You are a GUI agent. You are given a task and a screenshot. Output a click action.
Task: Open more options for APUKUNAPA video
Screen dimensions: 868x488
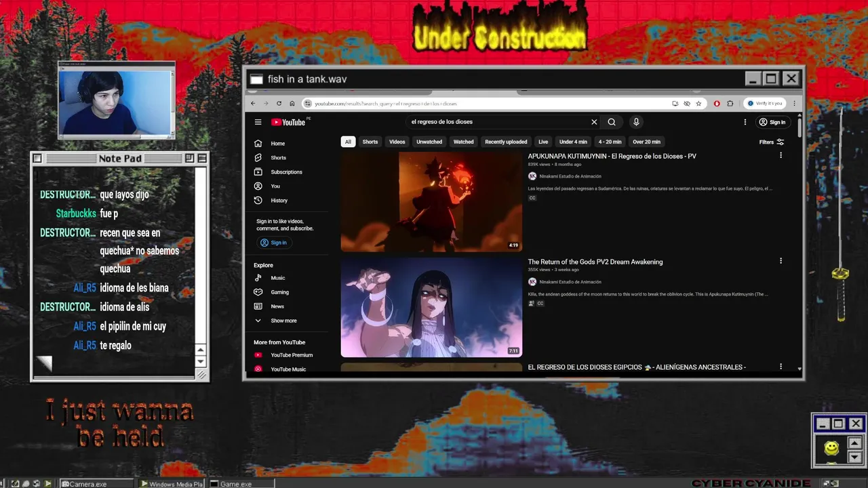click(x=781, y=155)
